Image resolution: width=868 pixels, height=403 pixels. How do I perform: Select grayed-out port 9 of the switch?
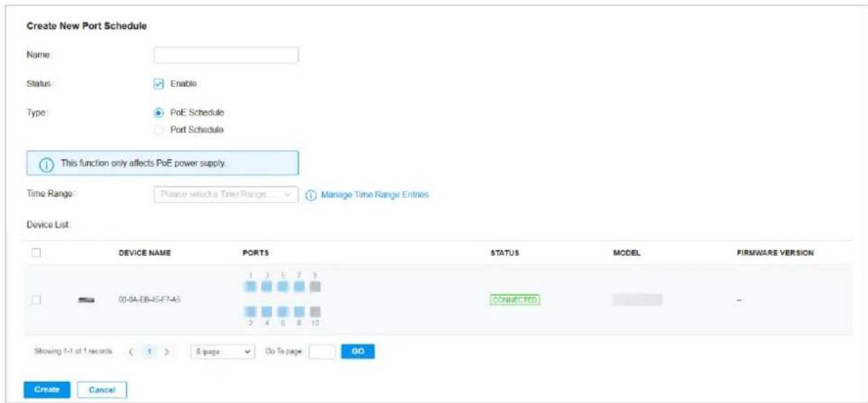click(x=315, y=287)
